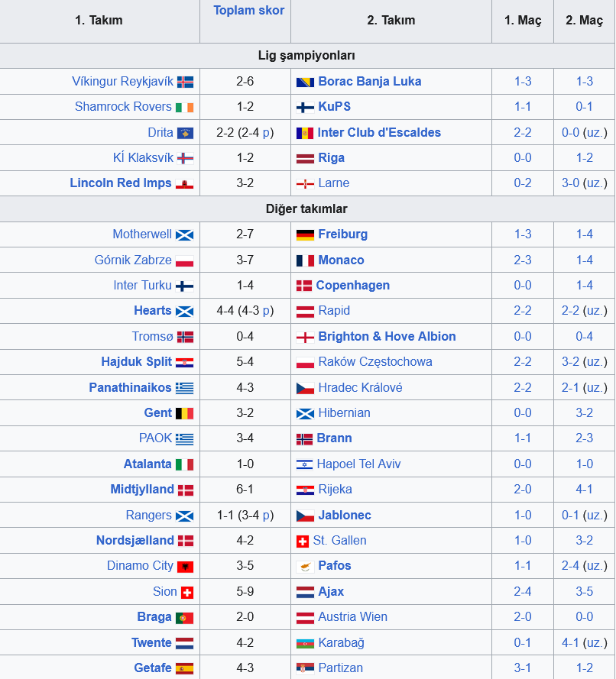The image size is (616, 679).
Task: Go to the Hradec Králové page
Action: pyautogui.click(x=360, y=387)
